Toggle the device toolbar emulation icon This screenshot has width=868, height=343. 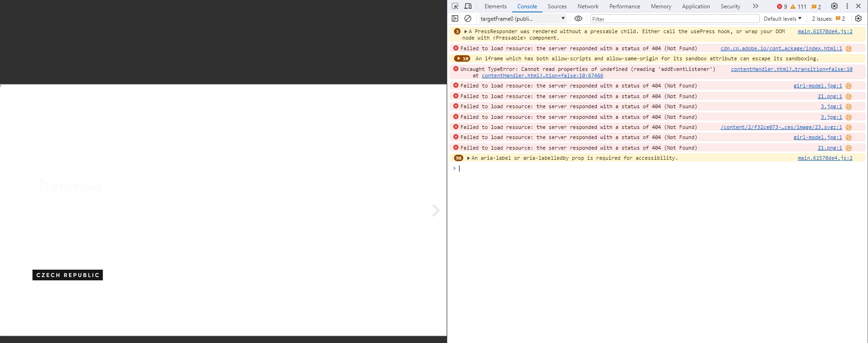pyautogui.click(x=468, y=6)
